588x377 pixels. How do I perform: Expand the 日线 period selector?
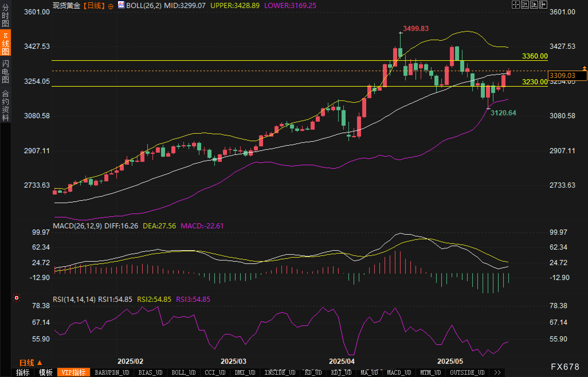click(x=31, y=363)
